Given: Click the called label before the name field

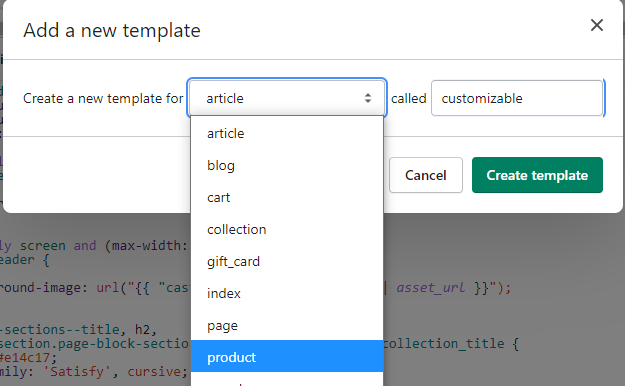Looking at the screenshot, I should [x=409, y=98].
